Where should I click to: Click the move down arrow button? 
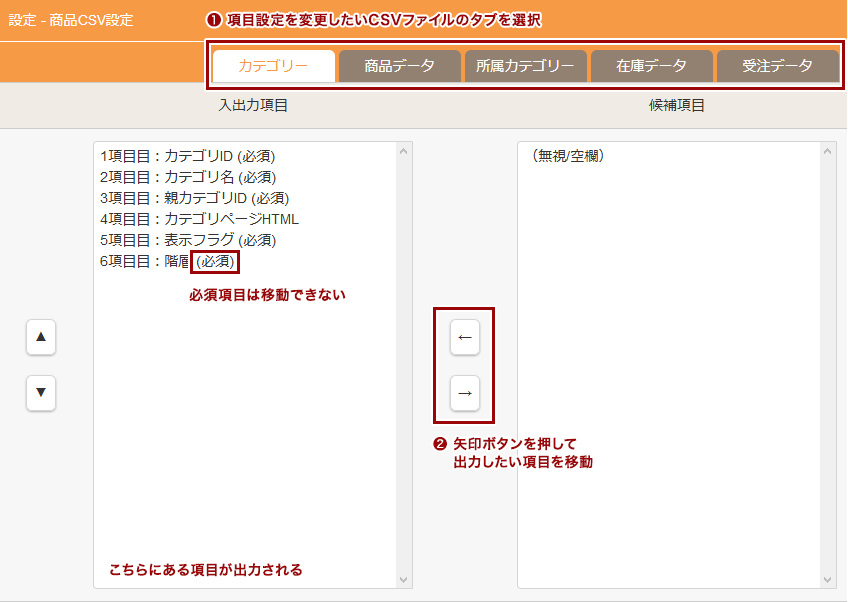(41, 393)
